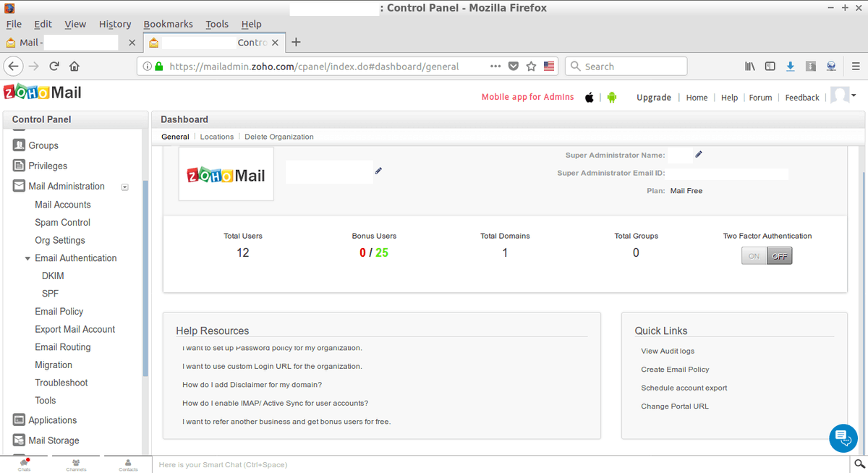Go to Firefox home via house icon

pos(74,66)
